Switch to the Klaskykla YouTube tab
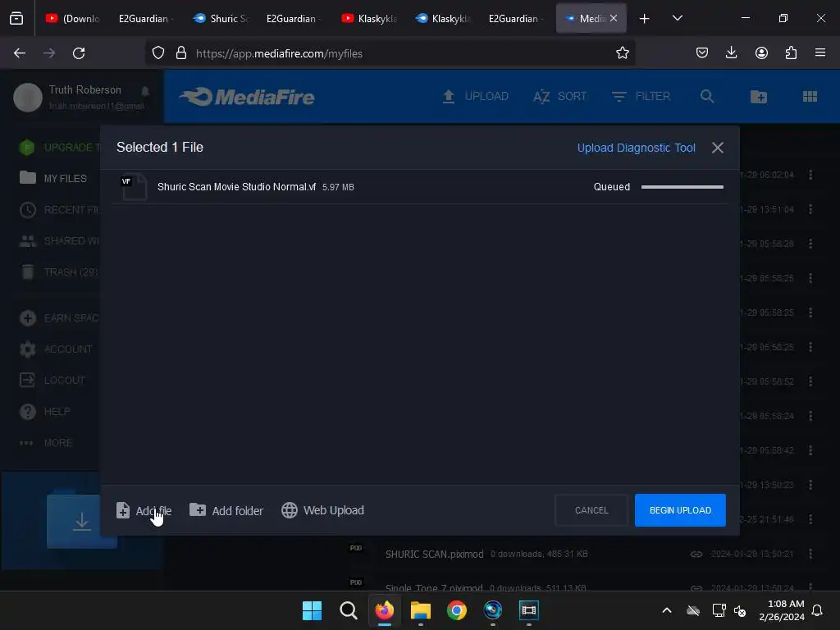 pos(370,18)
